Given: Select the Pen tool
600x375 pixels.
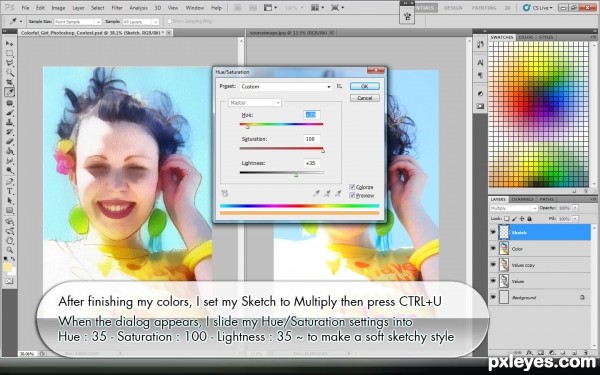Looking at the screenshot, I should 9,181.
